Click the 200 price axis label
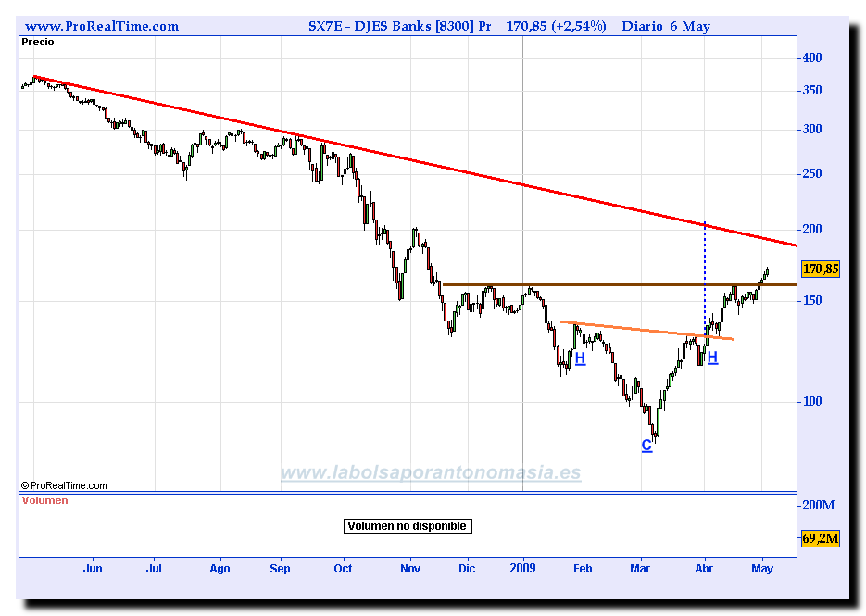The width and height of the screenshot is (866, 616). pos(812,230)
